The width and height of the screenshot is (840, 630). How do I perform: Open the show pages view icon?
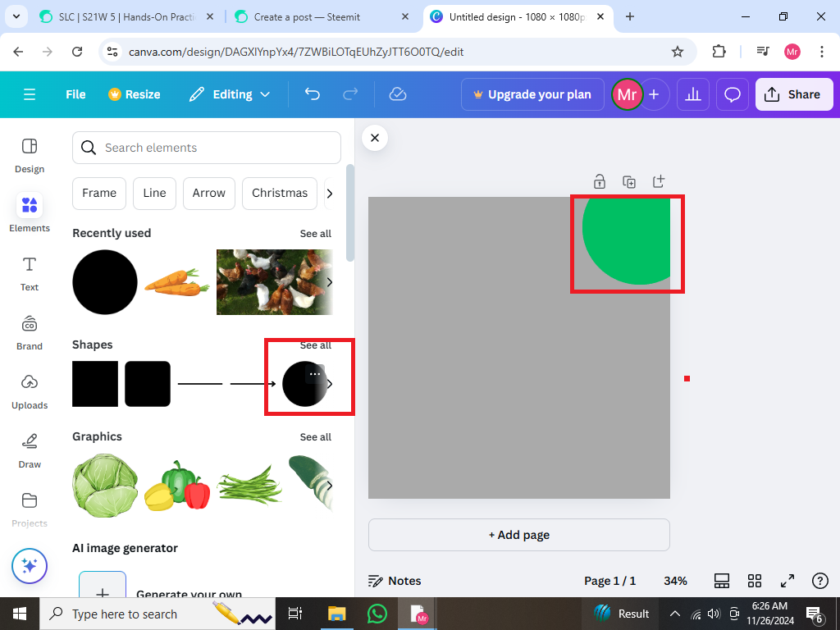point(722,581)
